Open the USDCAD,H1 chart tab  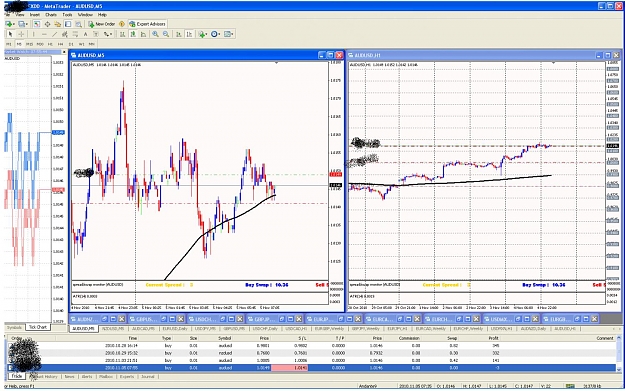click(x=295, y=329)
